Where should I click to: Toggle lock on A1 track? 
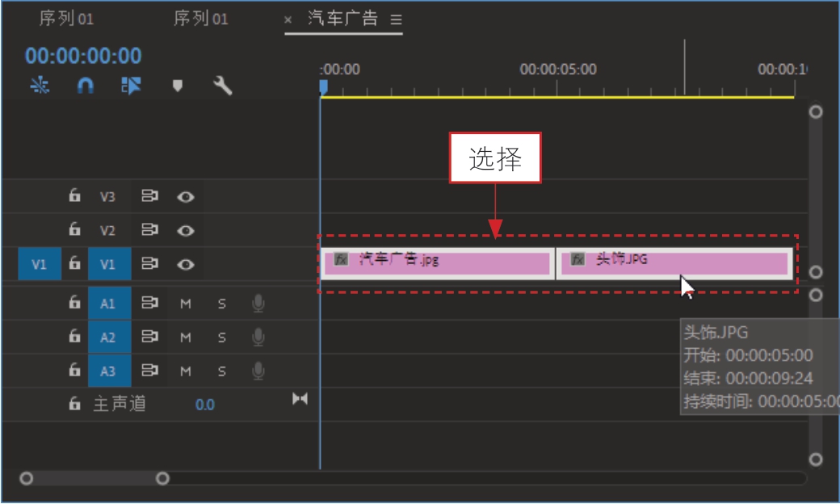click(x=74, y=303)
